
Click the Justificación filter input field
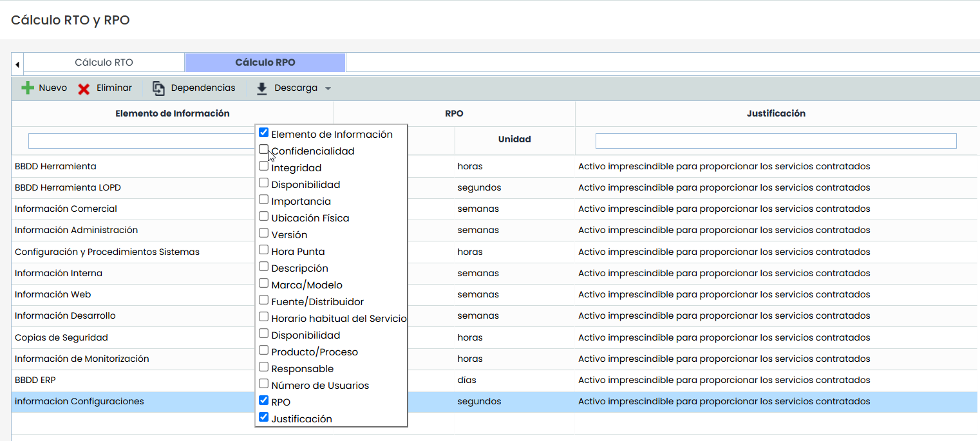pyautogui.click(x=775, y=141)
